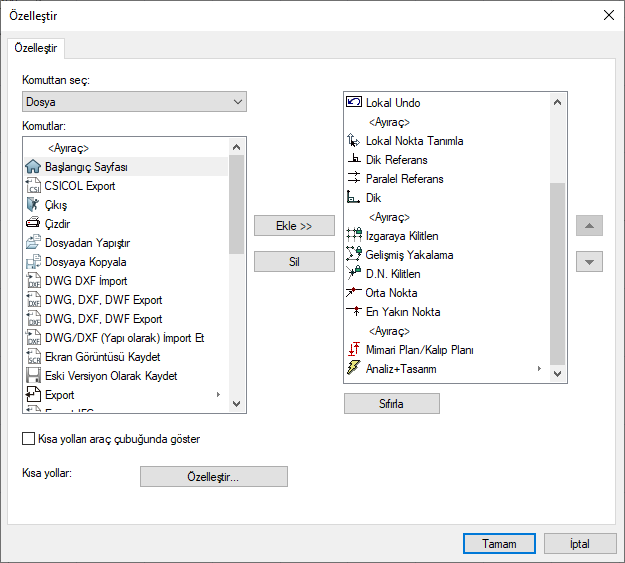Select the Özelleştir tab
The image size is (625, 563).
(x=36, y=48)
